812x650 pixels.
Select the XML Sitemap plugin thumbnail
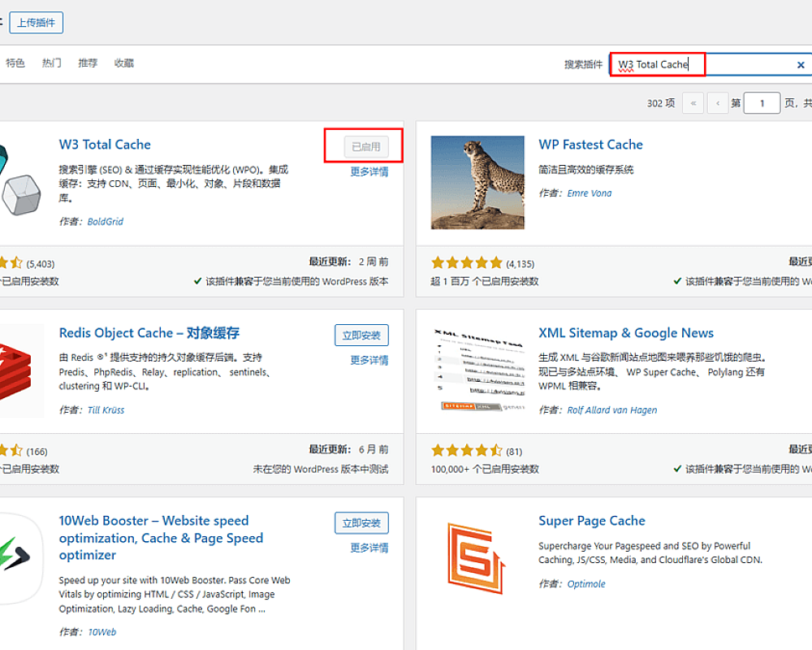pyautogui.click(x=477, y=370)
